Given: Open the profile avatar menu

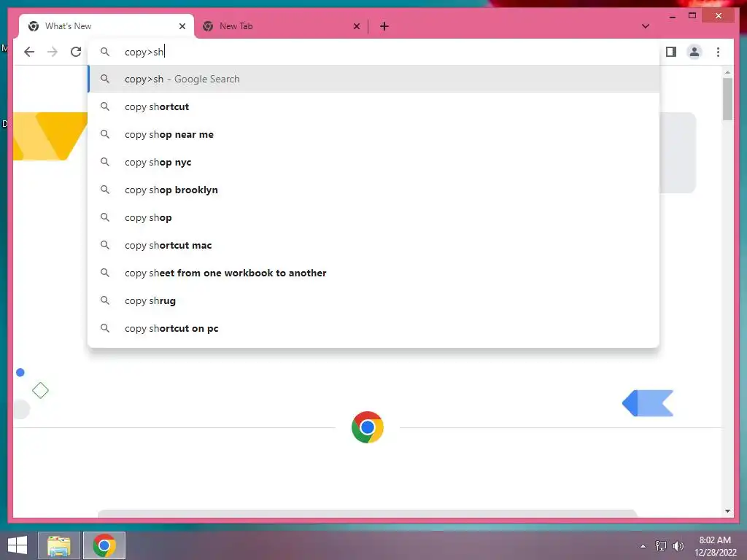Looking at the screenshot, I should pos(694,52).
